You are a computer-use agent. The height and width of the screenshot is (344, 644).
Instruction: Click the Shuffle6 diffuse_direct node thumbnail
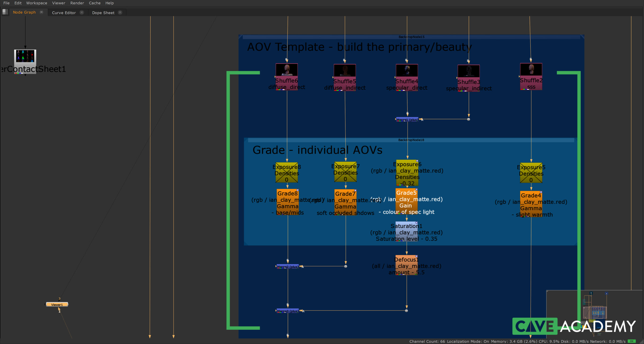pos(287,70)
